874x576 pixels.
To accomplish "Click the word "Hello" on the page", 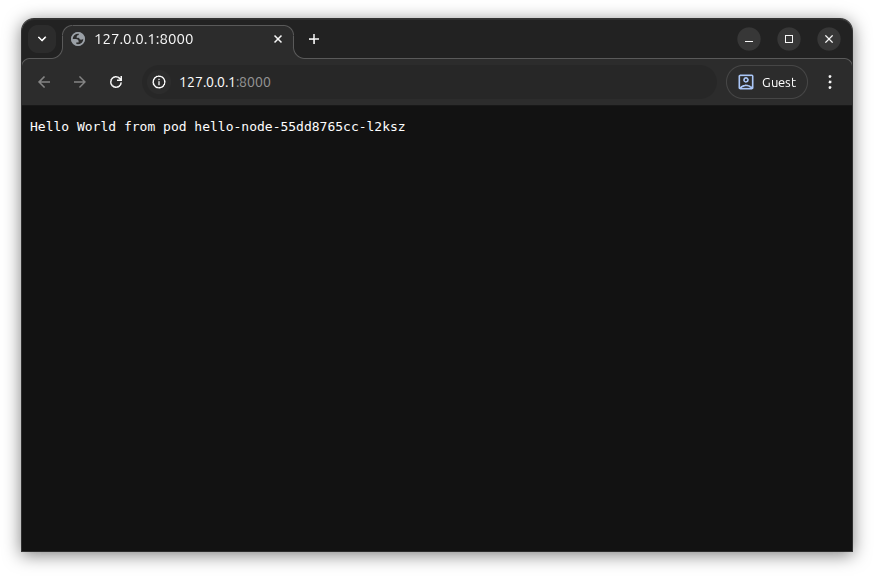I will pyautogui.click(x=49, y=127).
